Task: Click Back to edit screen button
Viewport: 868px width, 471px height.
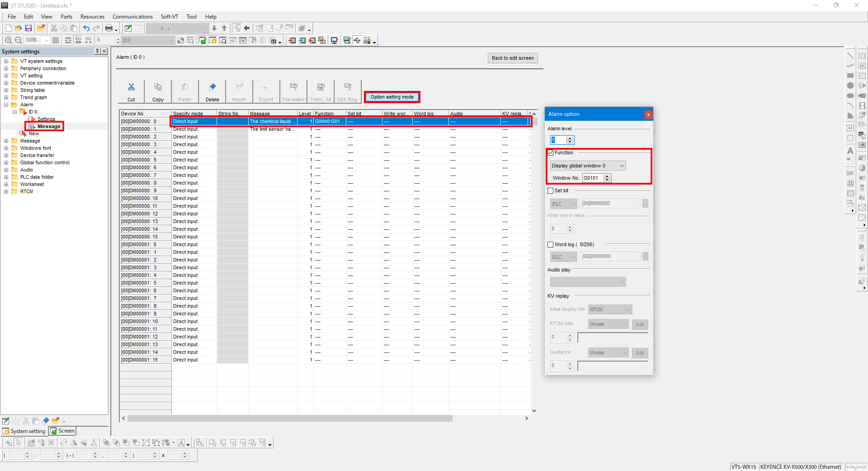Action: (512, 58)
